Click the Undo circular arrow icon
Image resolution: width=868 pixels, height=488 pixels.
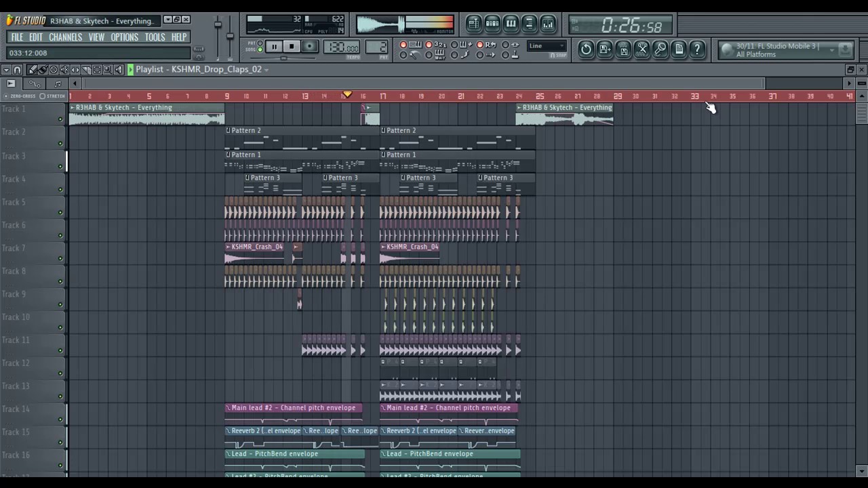tap(586, 49)
